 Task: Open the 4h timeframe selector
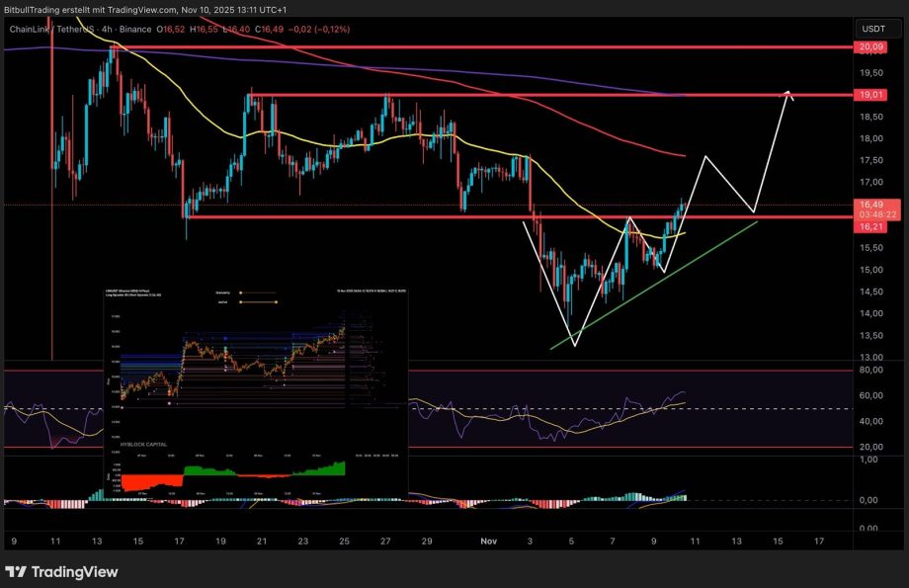point(107,29)
